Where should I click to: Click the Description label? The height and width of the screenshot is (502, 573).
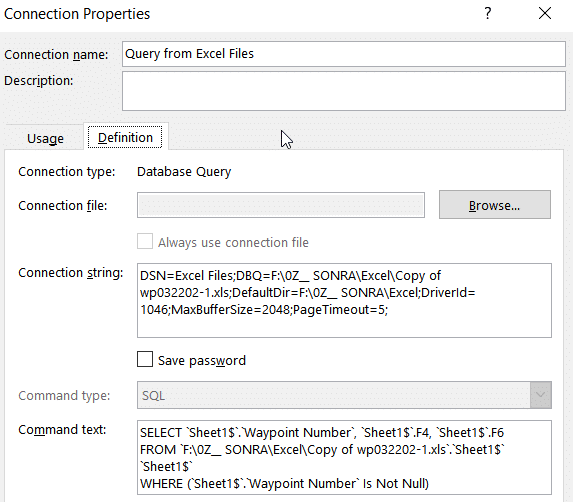tap(39, 81)
